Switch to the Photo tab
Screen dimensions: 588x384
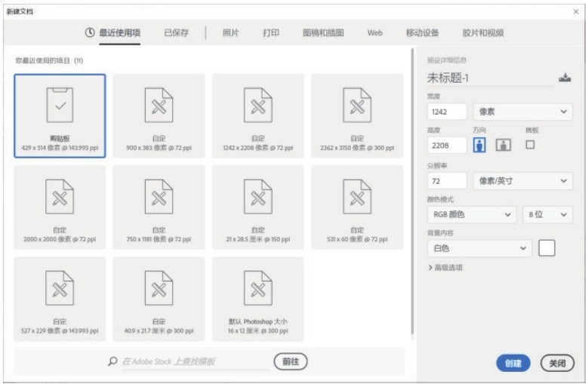pyautogui.click(x=231, y=33)
